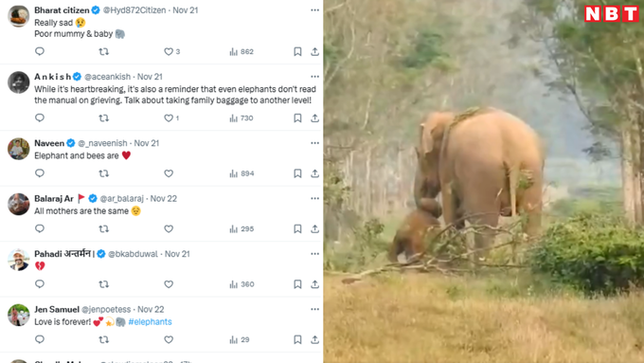Image resolution: width=644 pixels, height=363 pixels.
Task: Open the @_naveenish handle
Action: (102, 143)
